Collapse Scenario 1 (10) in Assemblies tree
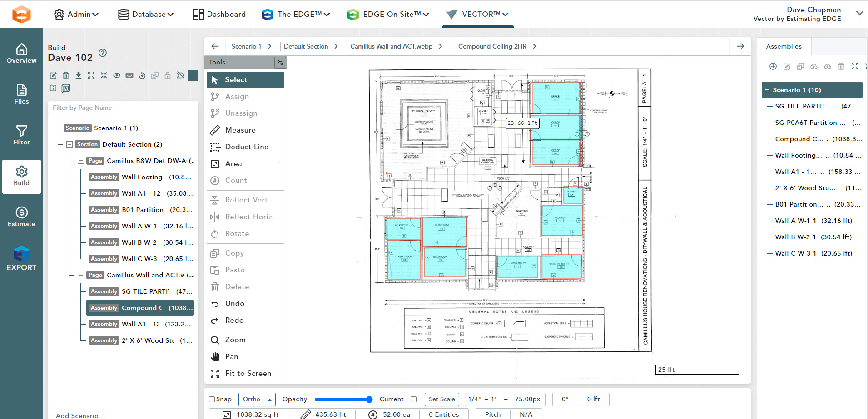Image resolution: width=868 pixels, height=419 pixels. point(767,90)
